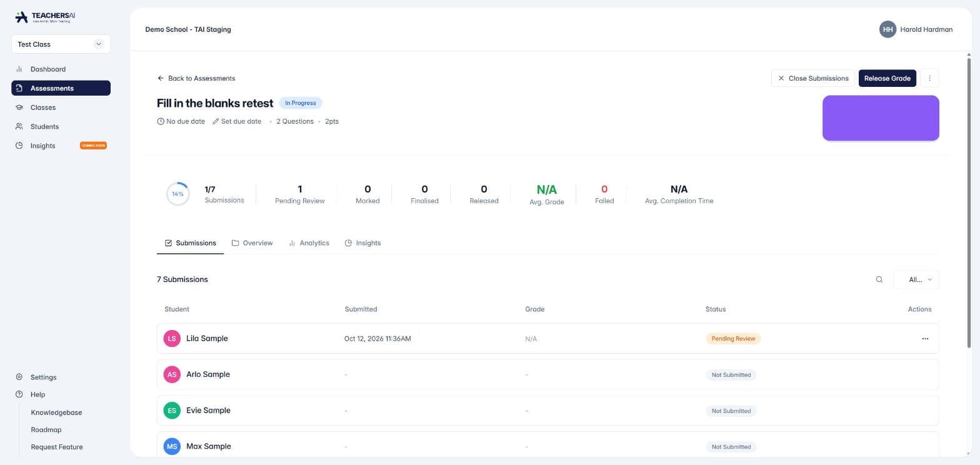
Task: Click Lila Sample's LS avatar
Action: tap(172, 339)
